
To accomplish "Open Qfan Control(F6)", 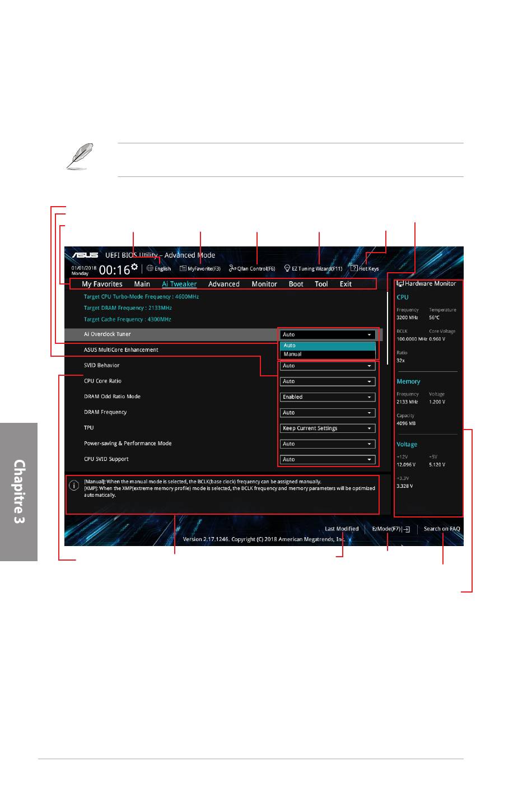I will click(x=252, y=269).
